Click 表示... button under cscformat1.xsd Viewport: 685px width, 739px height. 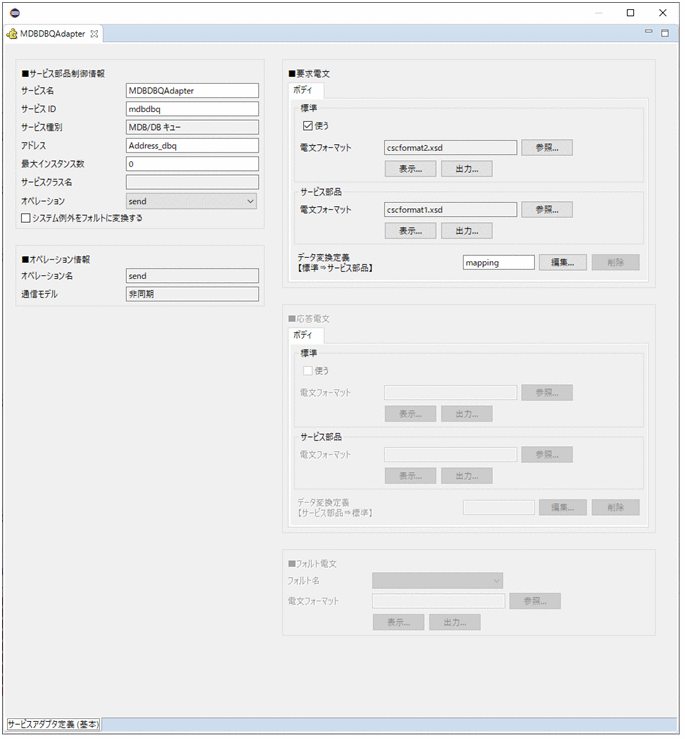pos(410,230)
